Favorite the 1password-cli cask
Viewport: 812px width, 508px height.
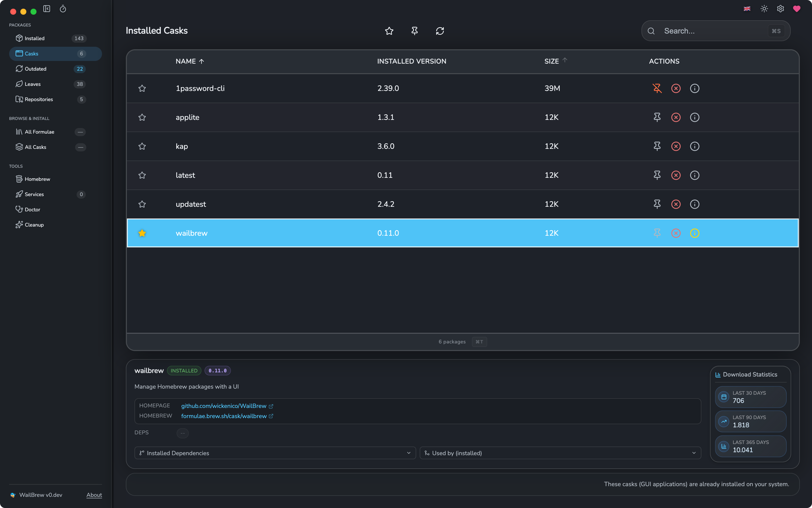click(142, 88)
